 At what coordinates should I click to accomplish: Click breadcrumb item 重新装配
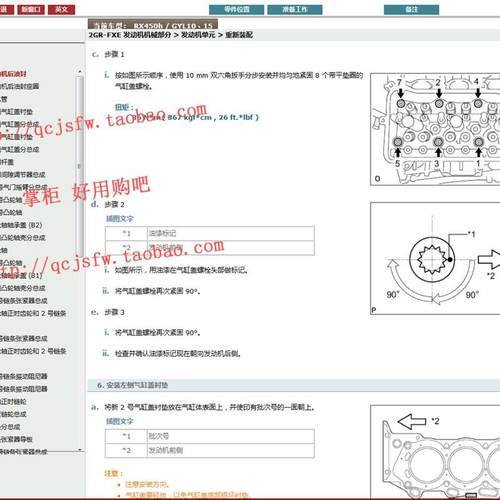point(239,35)
